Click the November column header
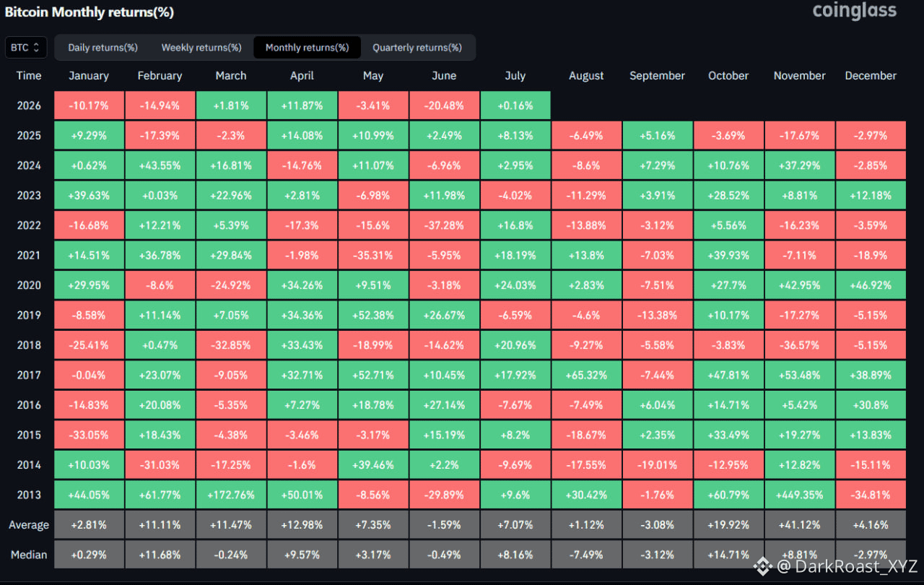 [x=800, y=76]
